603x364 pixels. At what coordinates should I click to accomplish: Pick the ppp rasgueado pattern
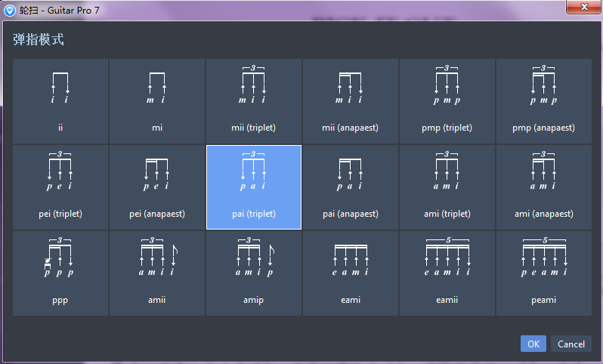point(60,273)
